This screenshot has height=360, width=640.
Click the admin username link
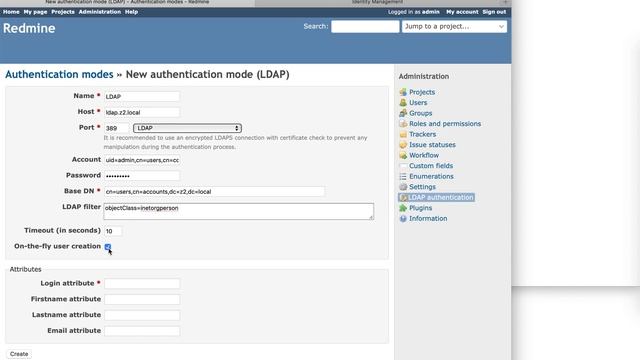point(431,12)
